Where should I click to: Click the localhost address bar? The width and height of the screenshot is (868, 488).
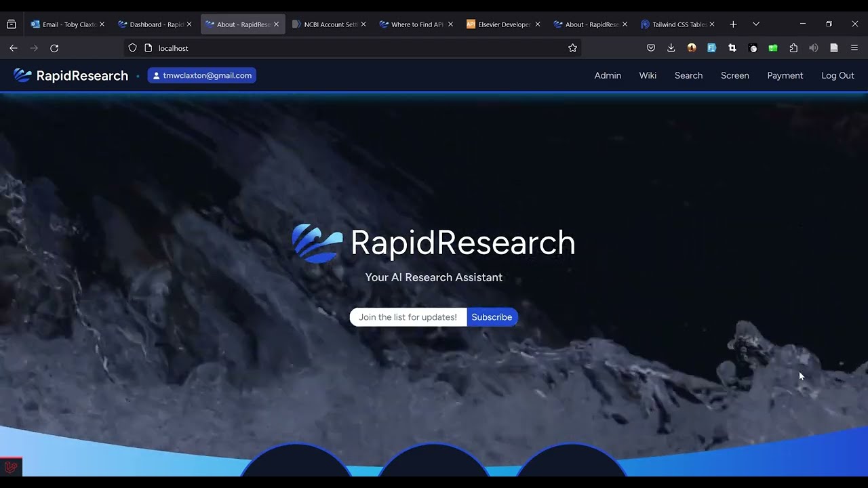(353, 48)
